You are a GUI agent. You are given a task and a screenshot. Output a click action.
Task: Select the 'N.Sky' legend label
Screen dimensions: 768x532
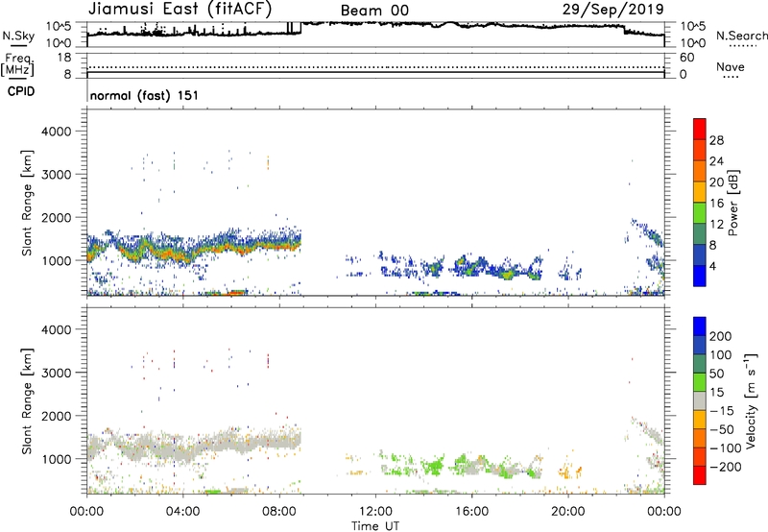pyautogui.click(x=18, y=36)
